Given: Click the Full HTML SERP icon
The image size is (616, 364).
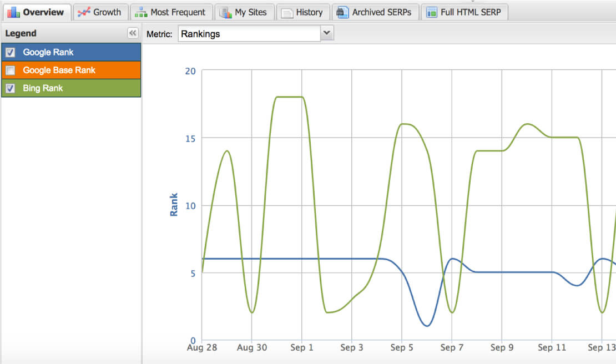Looking at the screenshot, I should pos(431,12).
